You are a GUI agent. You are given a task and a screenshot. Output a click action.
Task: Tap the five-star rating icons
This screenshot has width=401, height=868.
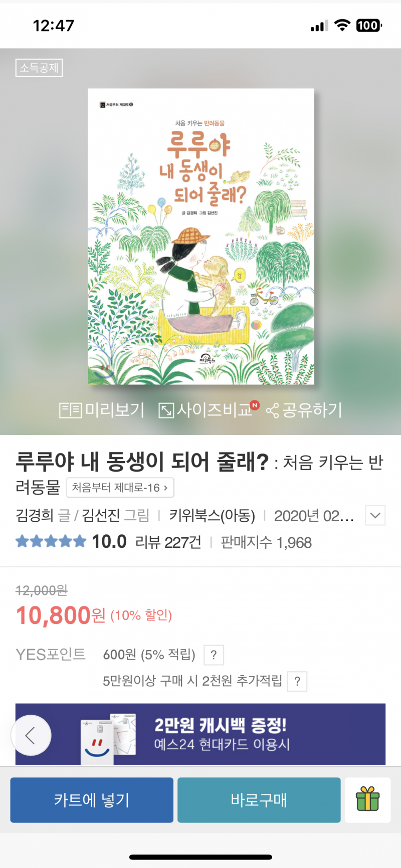coord(51,542)
